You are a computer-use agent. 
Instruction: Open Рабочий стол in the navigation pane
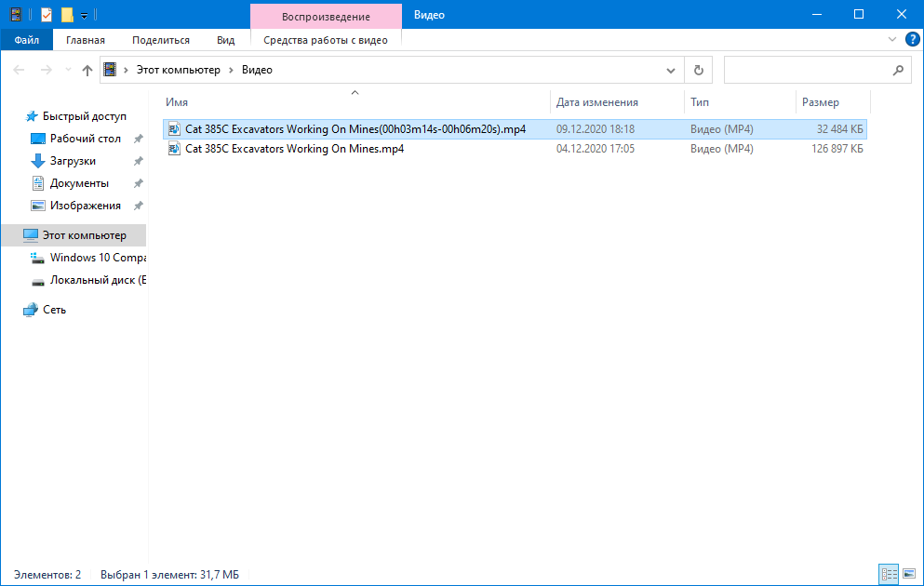[x=86, y=139]
